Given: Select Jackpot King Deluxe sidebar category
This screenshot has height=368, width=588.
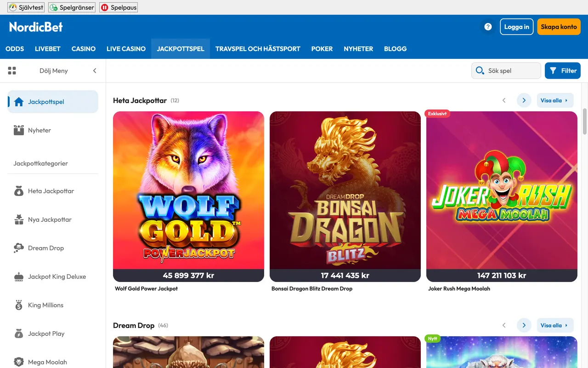Looking at the screenshot, I should (53, 276).
